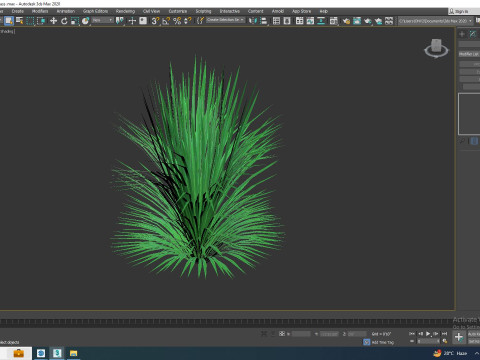Open the project folder path dropdown
Viewport: 480px width, 360px height.
[435, 21]
